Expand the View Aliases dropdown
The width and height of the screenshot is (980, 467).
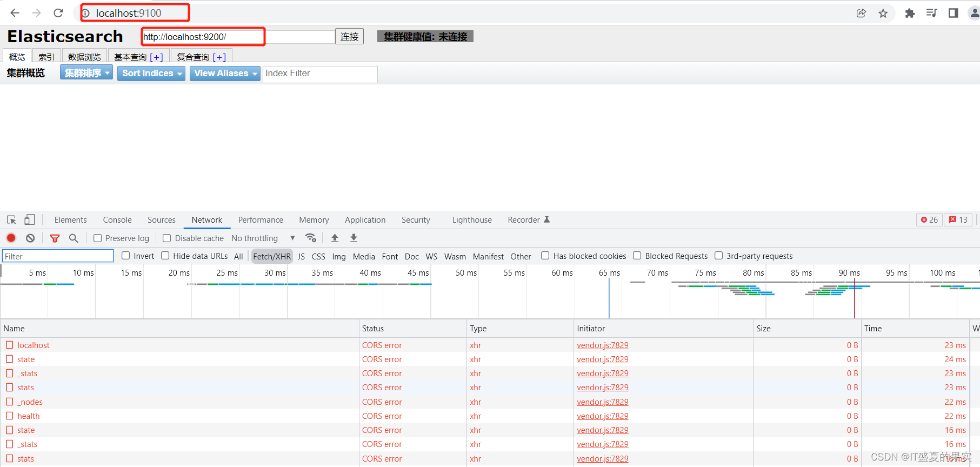(225, 73)
